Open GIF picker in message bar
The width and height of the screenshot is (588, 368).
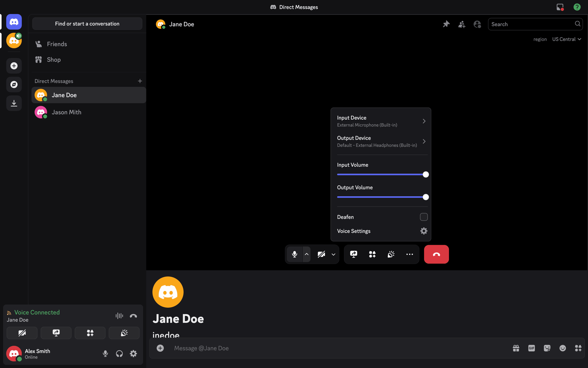(532, 348)
